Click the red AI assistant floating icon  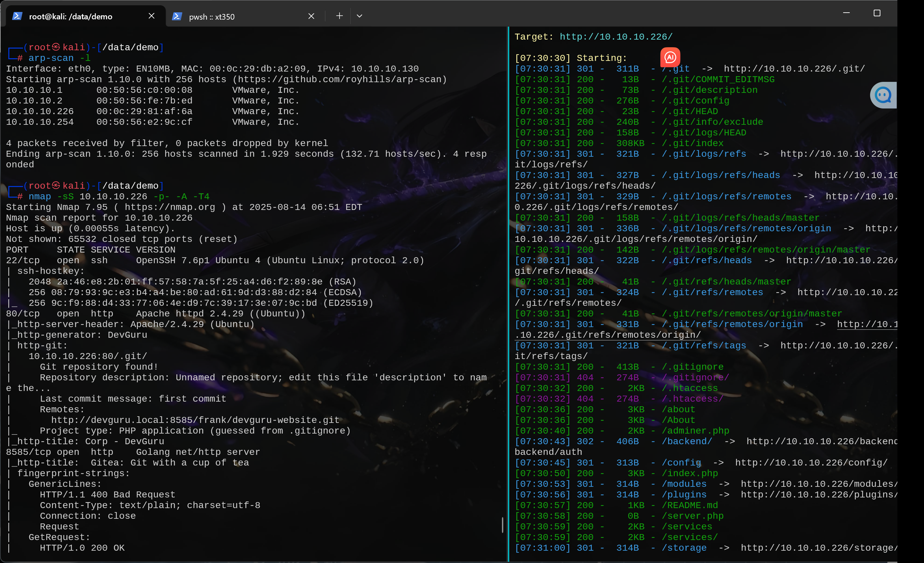(x=670, y=57)
